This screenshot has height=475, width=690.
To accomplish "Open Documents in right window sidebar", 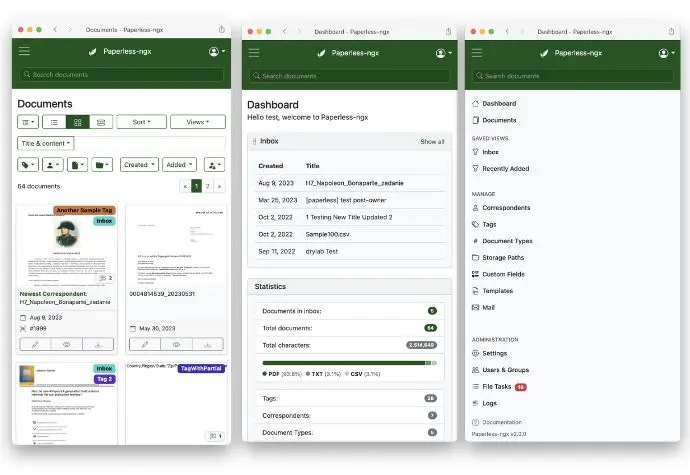I will [494, 120].
